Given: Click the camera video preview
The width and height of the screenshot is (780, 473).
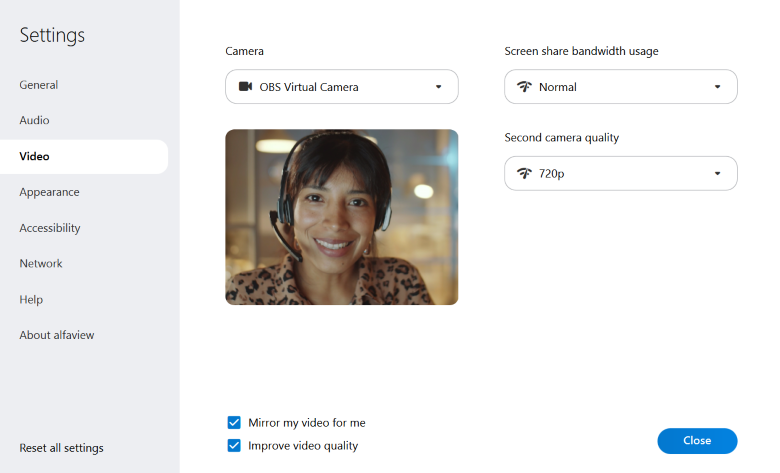Looking at the screenshot, I should (341, 217).
